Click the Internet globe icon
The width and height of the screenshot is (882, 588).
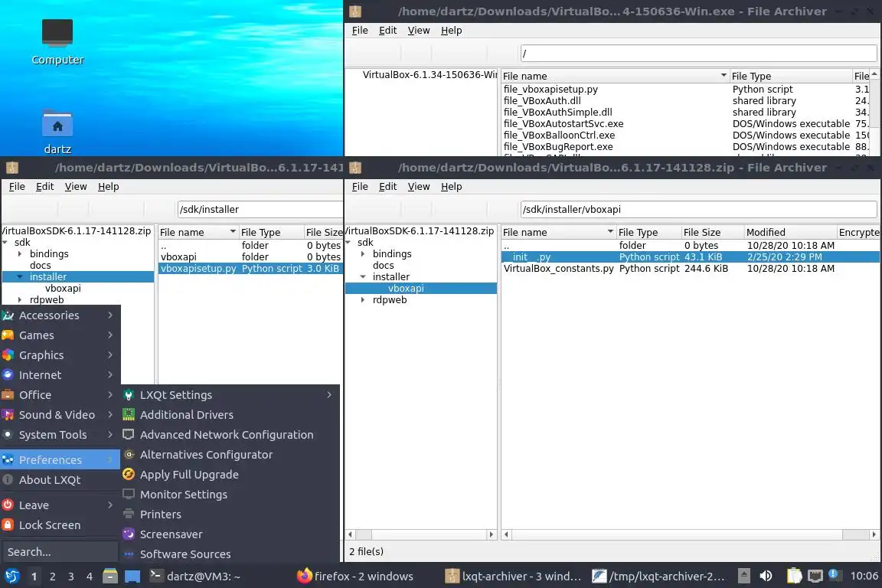coord(8,374)
